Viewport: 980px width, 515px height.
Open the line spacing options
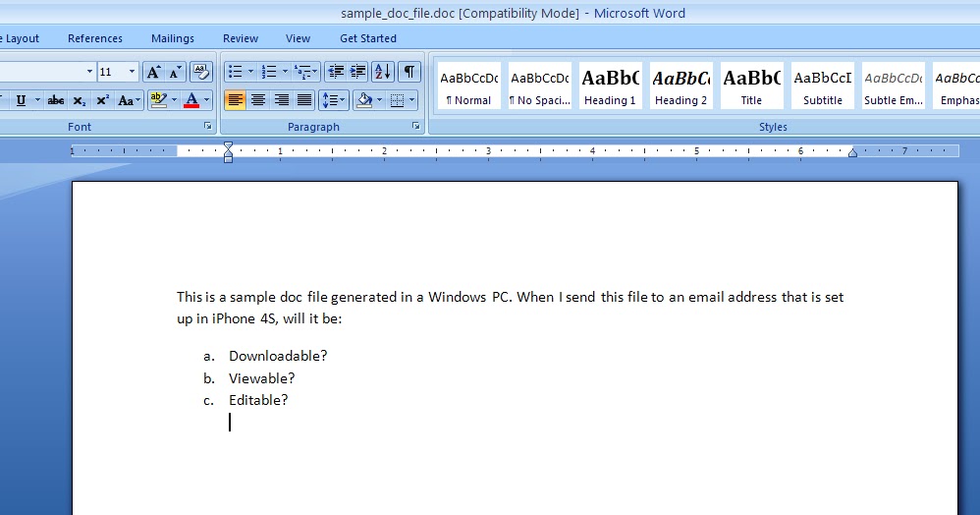333,100
